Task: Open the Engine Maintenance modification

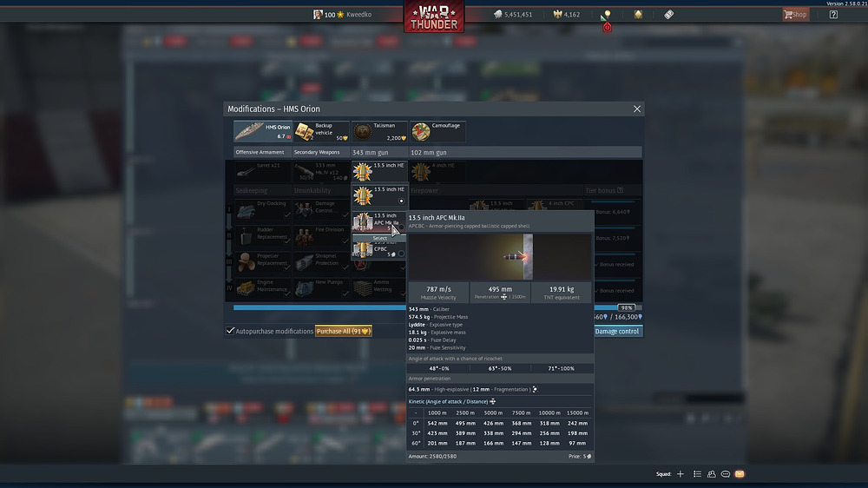Action: coord(263,288)
